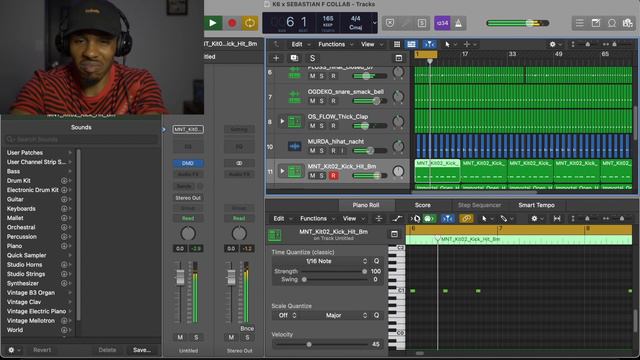Toggle the grid track view icon in tracks toolbar

coord(396,44)
